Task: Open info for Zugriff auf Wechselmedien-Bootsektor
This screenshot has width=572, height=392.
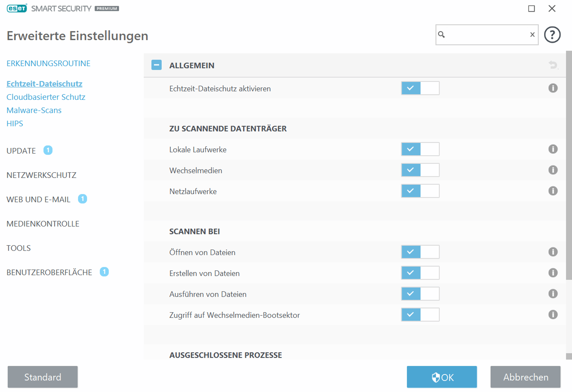Action: pyautogui.click(x=553, y=314)
